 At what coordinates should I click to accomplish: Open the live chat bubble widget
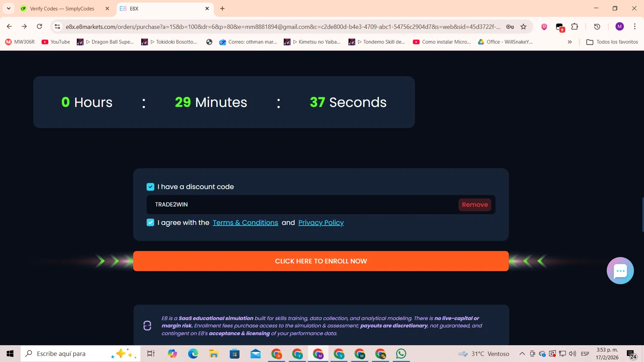620,271
